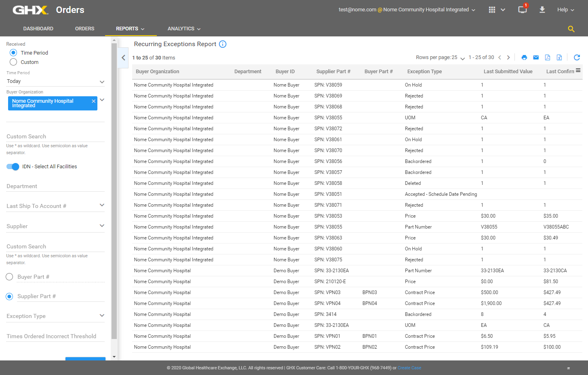Open the Supplier dropdown

pos(55,226)
